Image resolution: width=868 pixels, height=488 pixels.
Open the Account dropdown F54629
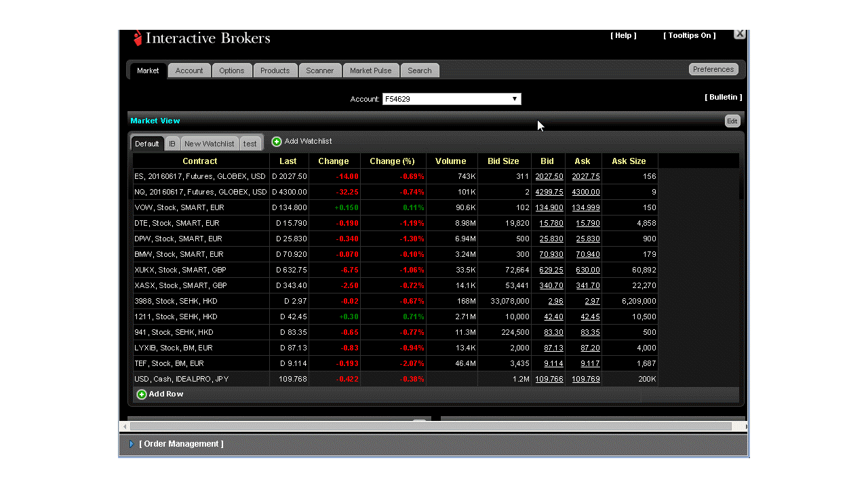(452, 99)
